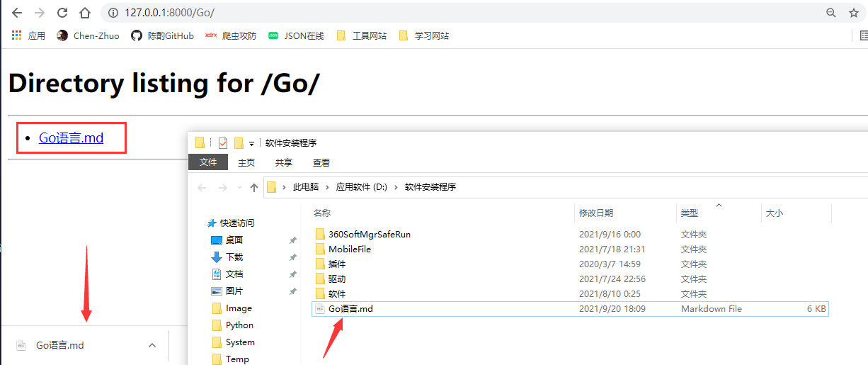Viewport: 868px width, 365px height.
Task: Go back in Explorer window
Action: pyautogui.click(x=202, y=188)
